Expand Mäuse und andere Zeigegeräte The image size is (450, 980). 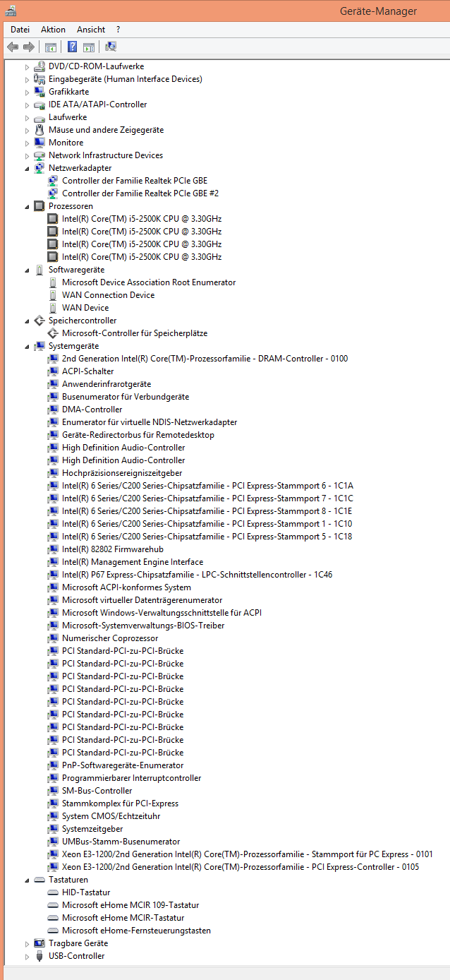28,131
